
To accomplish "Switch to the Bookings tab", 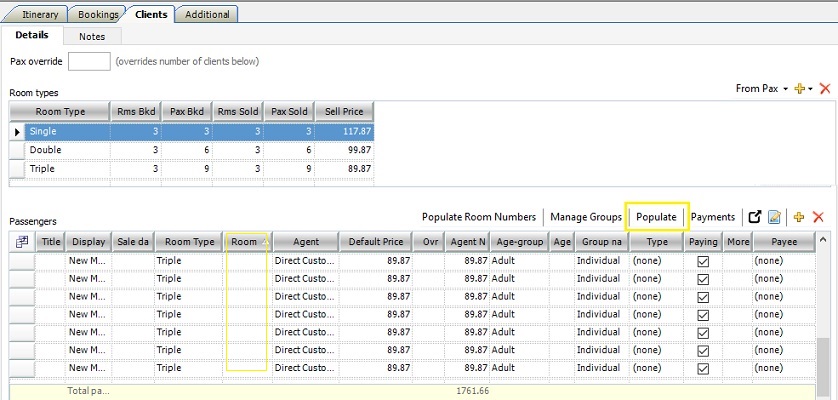I will pos(100,14).
